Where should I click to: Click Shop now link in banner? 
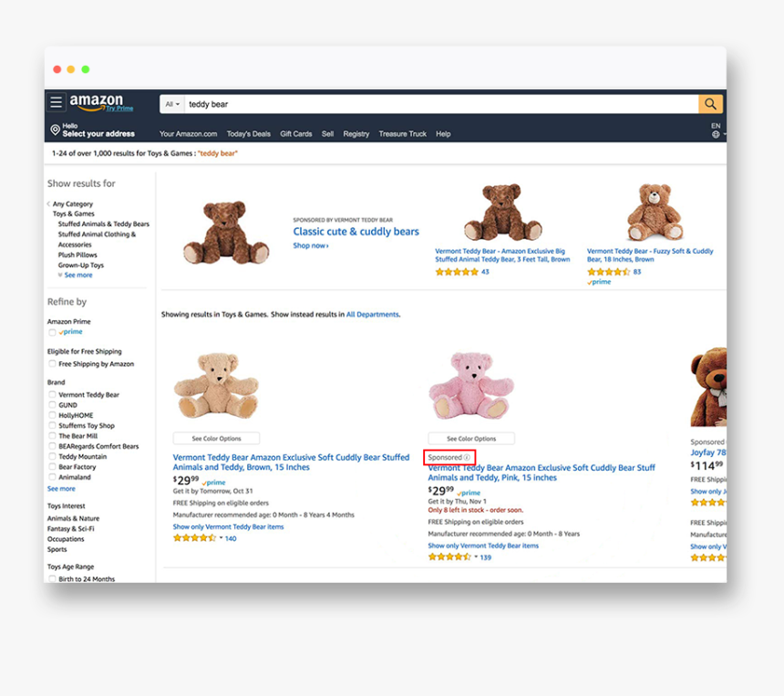(x=311, y=245)
